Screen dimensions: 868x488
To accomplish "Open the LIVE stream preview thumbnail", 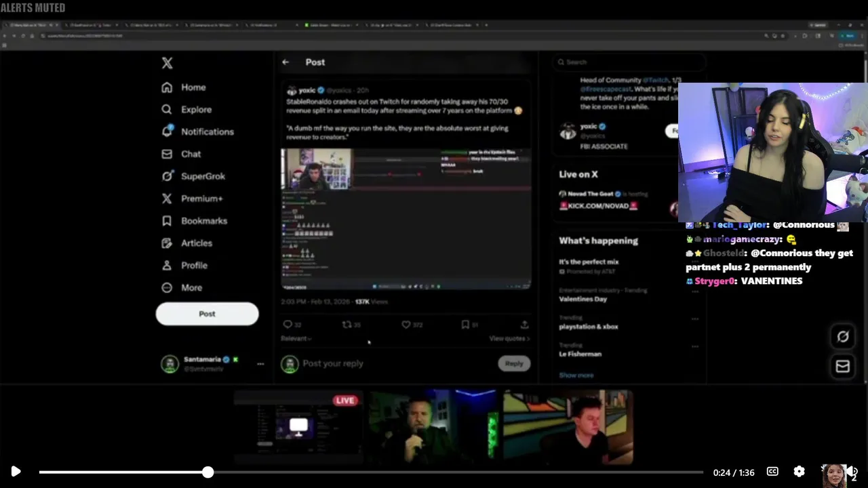I will [298, 428].
